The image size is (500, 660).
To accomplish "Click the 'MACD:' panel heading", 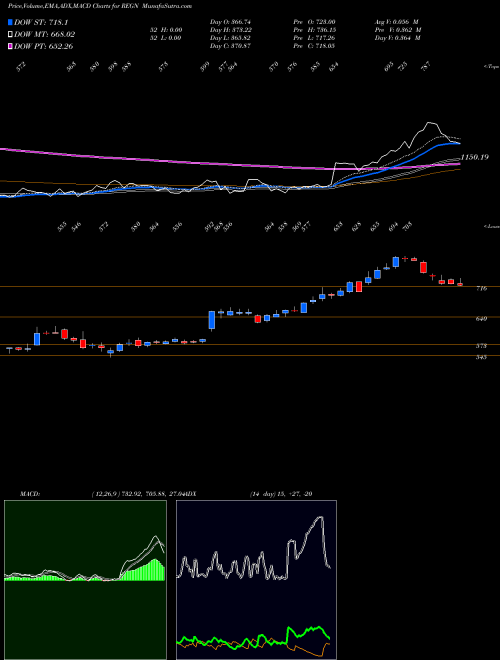I will coord(30,494).
